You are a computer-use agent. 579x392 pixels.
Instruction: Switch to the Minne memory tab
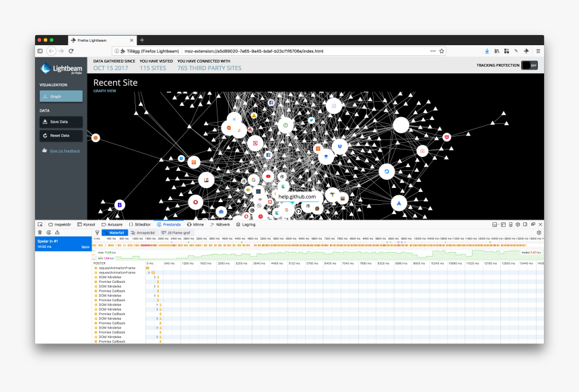(195, 224)
